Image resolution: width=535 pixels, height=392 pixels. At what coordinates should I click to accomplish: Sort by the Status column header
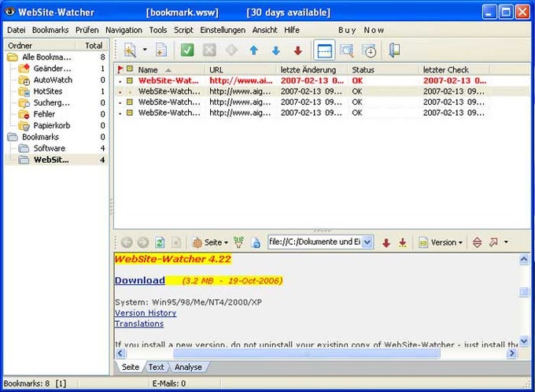click(383, 69)
